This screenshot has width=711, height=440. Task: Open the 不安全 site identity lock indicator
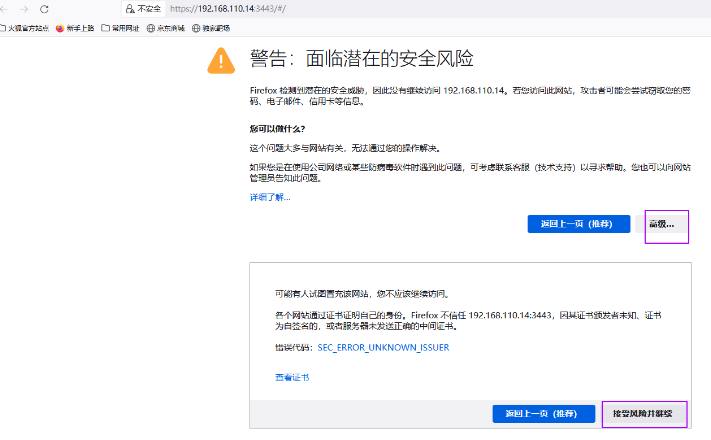(x=143, y=9)
